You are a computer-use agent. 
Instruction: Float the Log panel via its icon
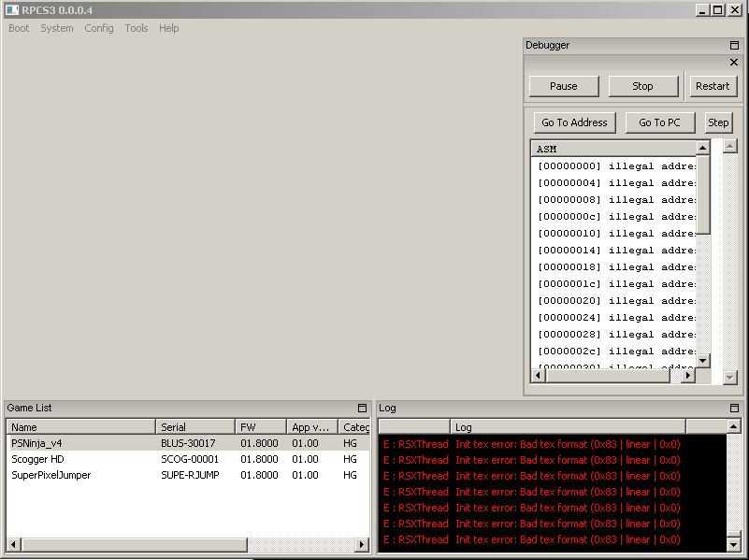(734, 408)
